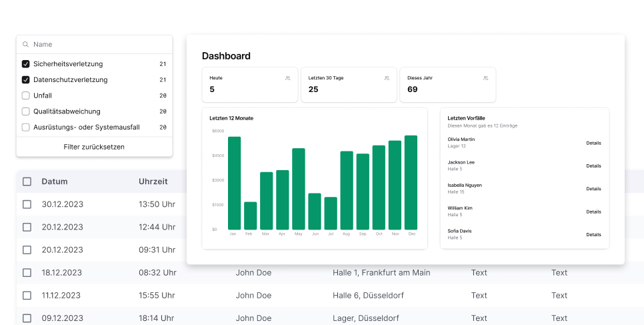Click the Feb bar in chart
This screenshot has height=325, width=644.
251,216
